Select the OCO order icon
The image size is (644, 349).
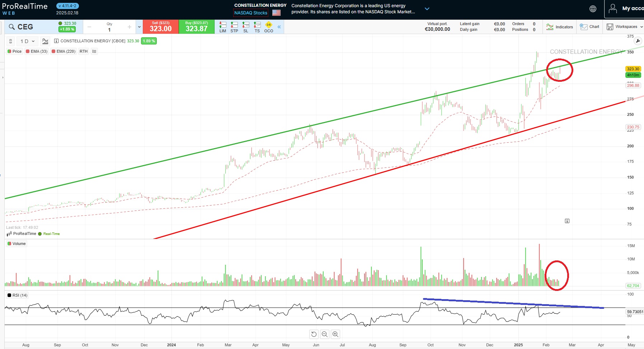[x=268, y=27]
